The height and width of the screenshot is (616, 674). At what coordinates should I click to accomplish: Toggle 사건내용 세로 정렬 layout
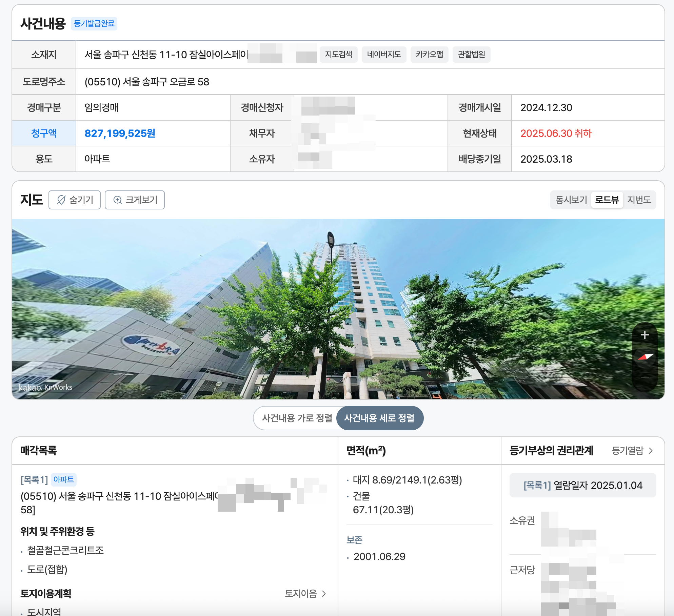pos(379,418)
